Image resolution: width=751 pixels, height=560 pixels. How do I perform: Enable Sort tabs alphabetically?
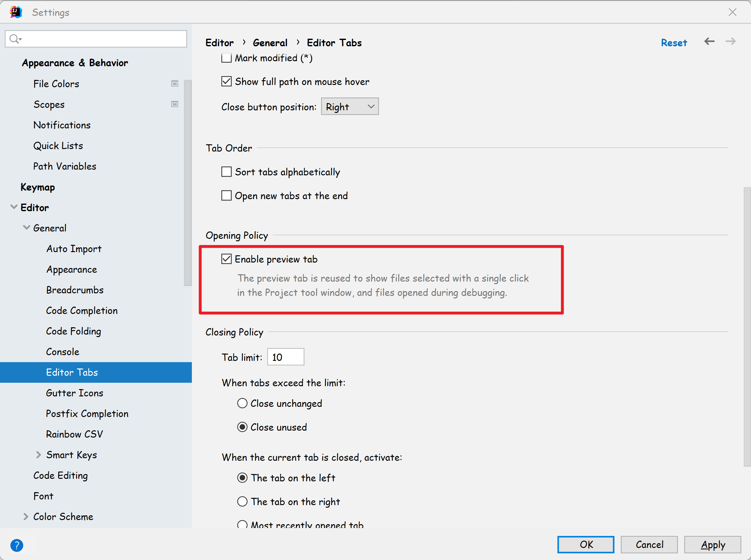click(x=226, y=172)
